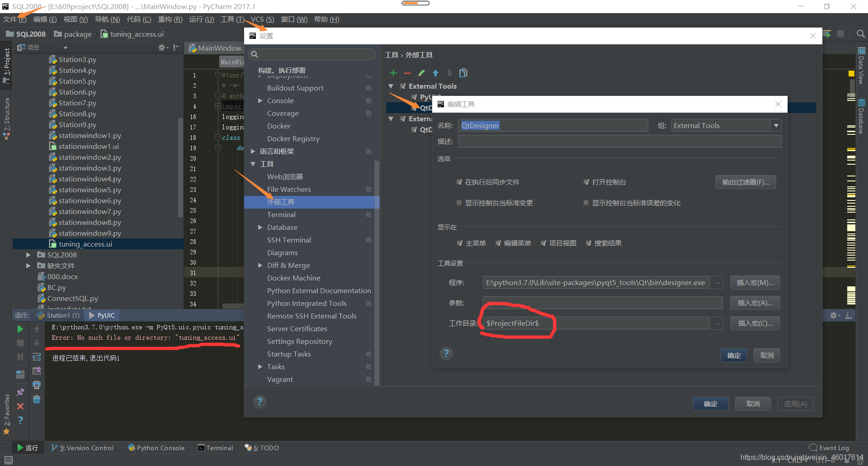Remove selected external tool with minus icon

[x=407, y=73]
